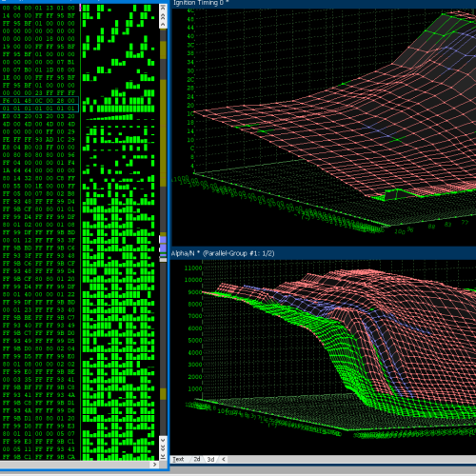Viewport: 476px width, 476px height.
Task: Select hex row of repeated 01 bytes
Action: point(39,109)
